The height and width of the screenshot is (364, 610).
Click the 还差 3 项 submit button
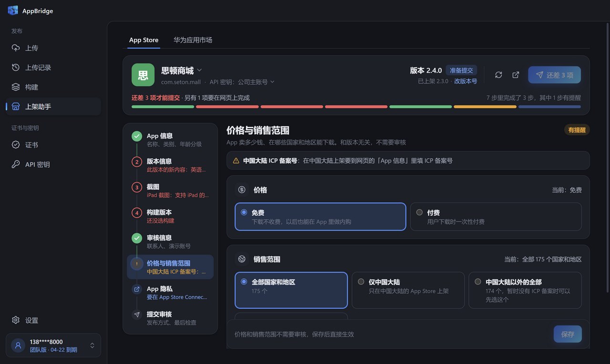click(x=554, y=75)
